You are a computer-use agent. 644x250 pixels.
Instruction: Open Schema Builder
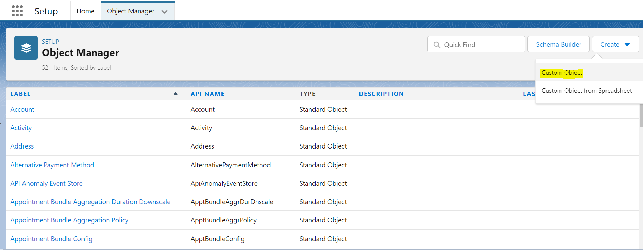pyautogui.click(x=558, y=45)
